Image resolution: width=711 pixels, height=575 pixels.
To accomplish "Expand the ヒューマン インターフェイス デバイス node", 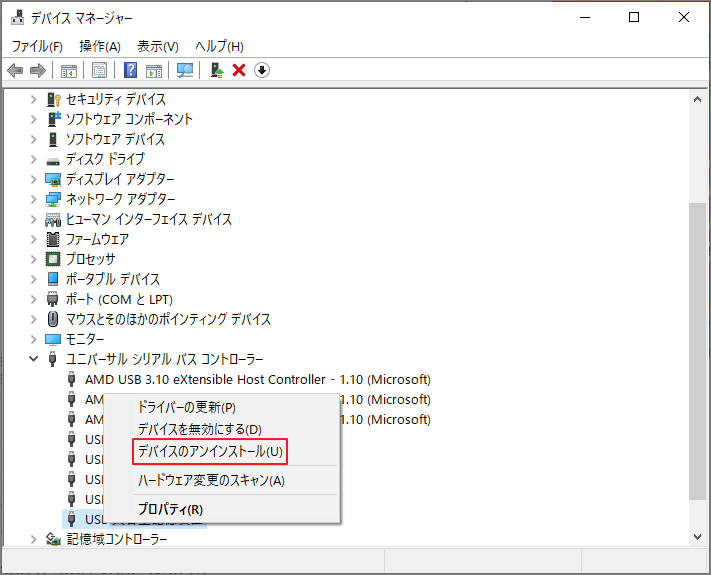I will (34, 219).
